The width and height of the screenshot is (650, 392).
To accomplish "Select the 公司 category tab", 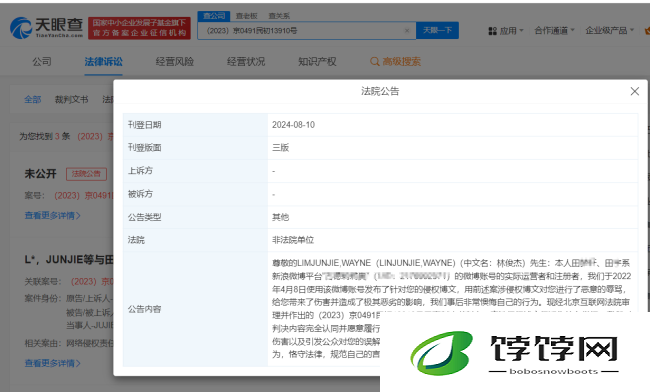I will tap(42, 62).
